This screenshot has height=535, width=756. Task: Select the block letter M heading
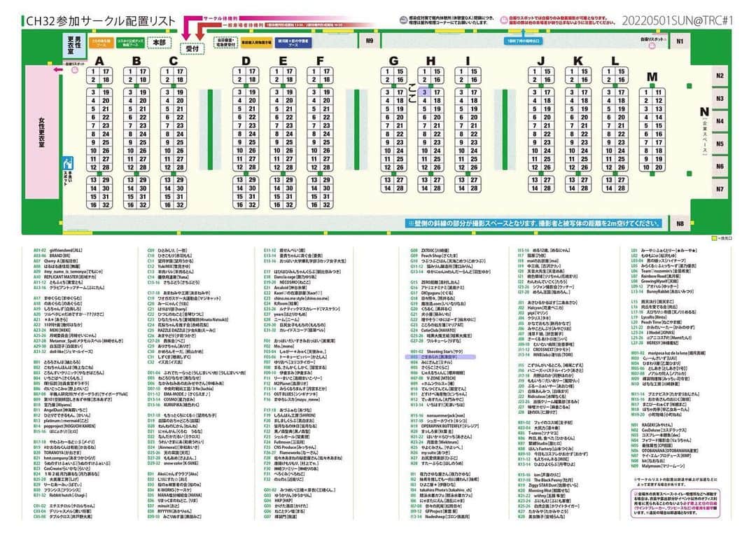click(x=652, y=77)
